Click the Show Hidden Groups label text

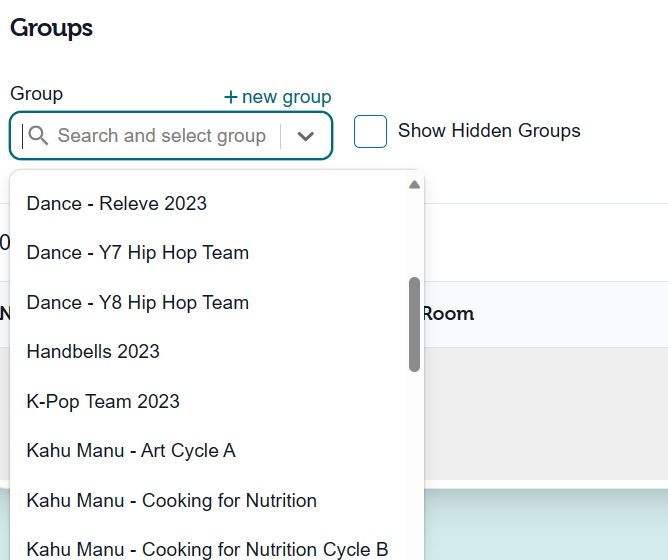[x=489, y=130]
